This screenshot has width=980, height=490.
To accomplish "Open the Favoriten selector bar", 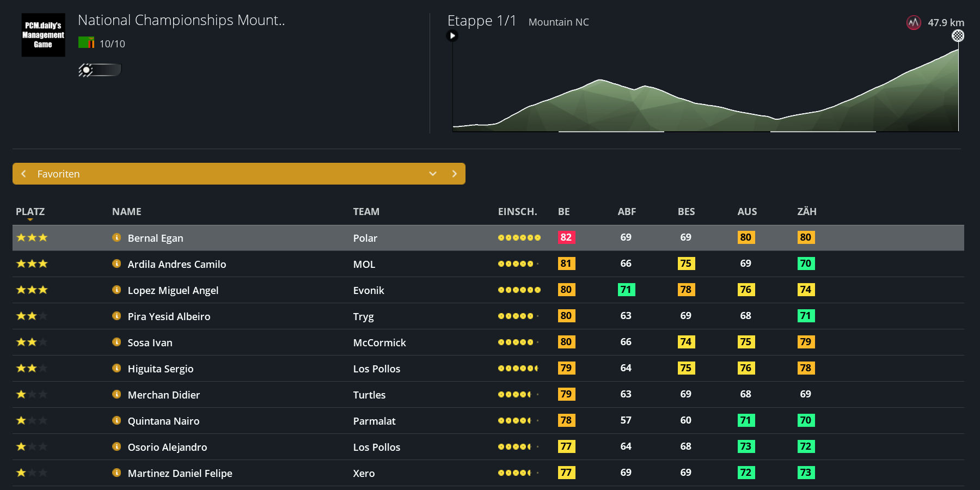I will tap(238, 174).
